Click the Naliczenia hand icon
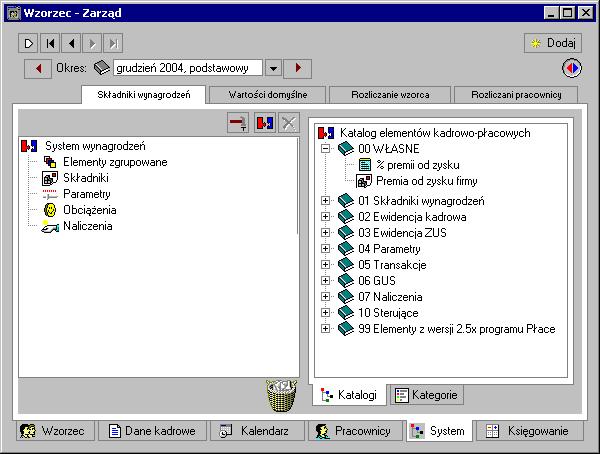 point(50,227)
